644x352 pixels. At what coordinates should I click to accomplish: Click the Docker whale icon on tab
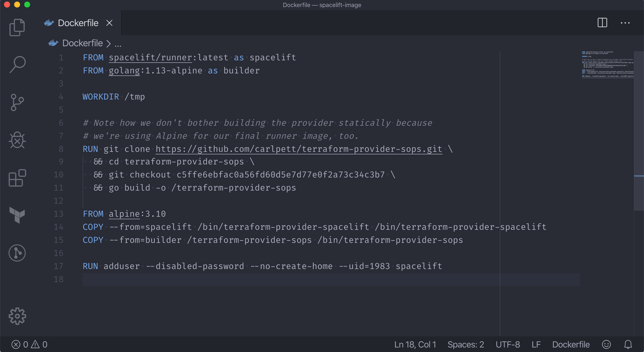click(x=49, y=23)
